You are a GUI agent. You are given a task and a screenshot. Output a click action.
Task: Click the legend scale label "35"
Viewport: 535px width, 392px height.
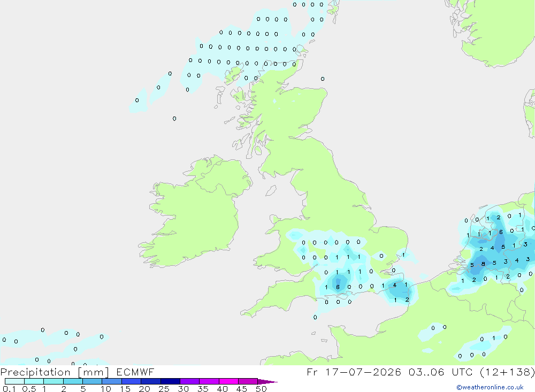point(203,389)
